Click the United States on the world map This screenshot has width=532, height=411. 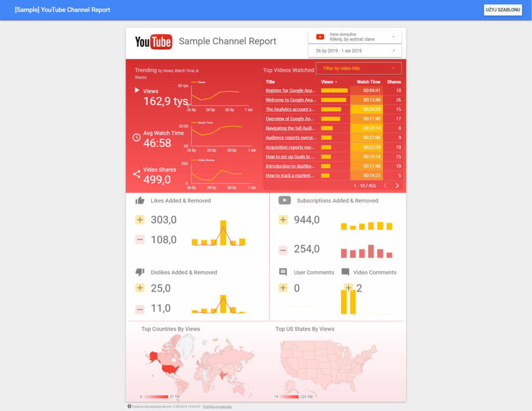tap(170, 368)
